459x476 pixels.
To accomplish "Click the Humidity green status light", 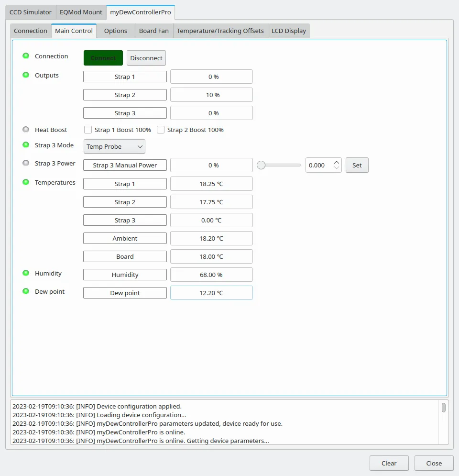I will click(x=26, y=273).
